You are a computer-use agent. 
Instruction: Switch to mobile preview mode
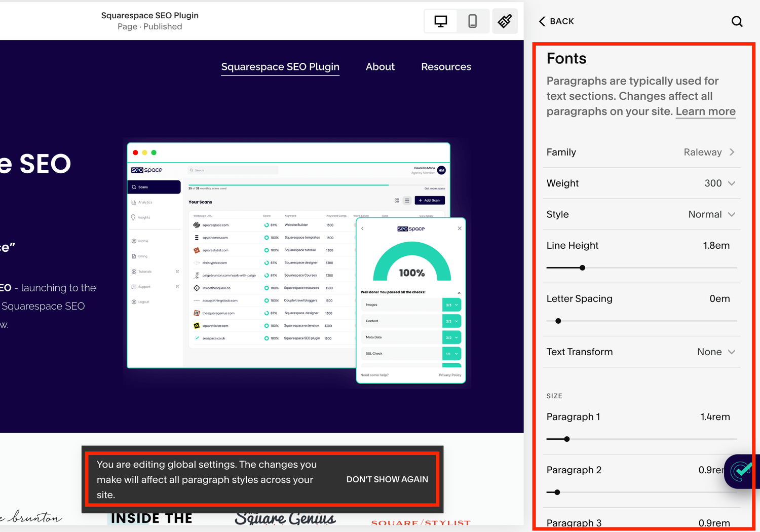coord(473,21)
